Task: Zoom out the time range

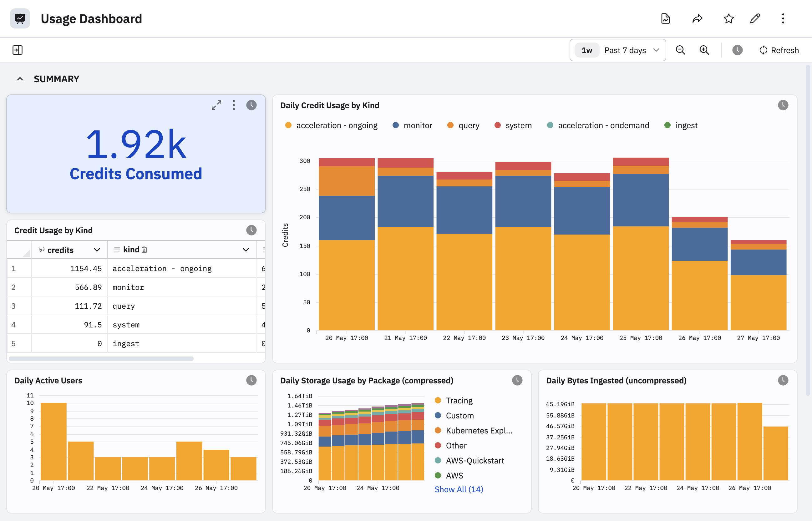Action: [x=680, y=50]
